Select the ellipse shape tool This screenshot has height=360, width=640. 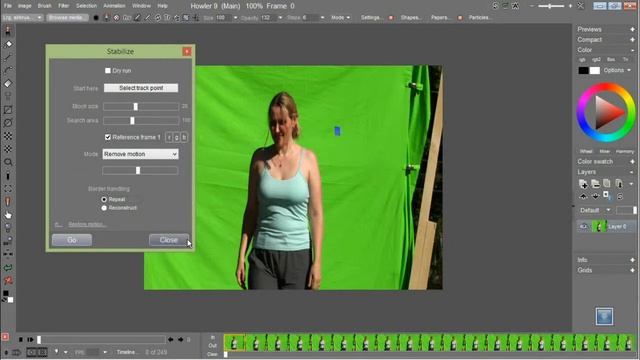pos(8,123)
